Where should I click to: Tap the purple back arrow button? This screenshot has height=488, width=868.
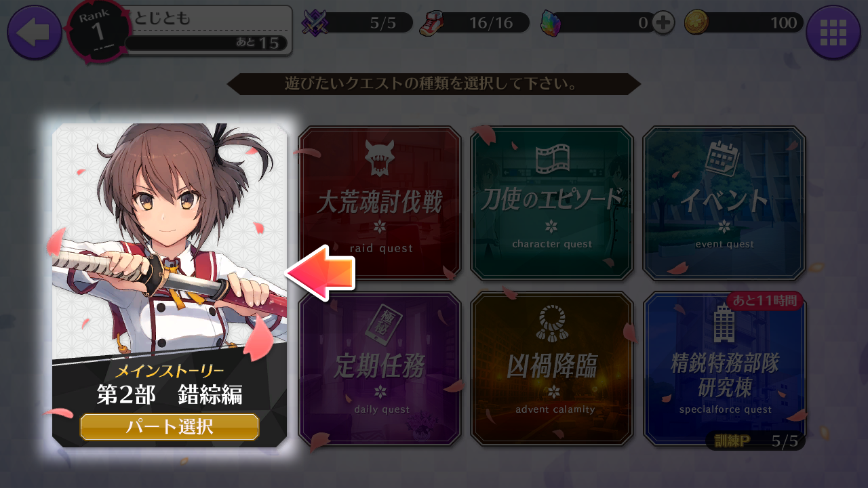(34, 32)
